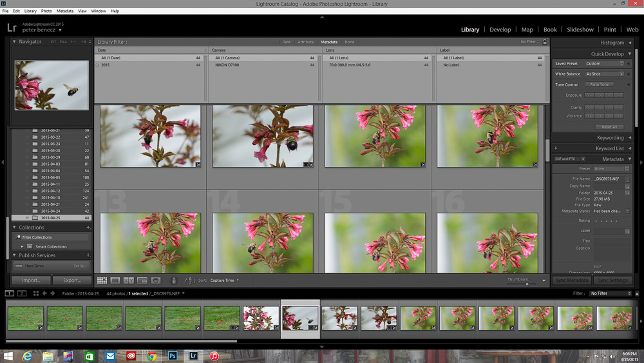Viewport: 644px width, 363px height.
Task: Collapse the Quick Develop panel
Action: coord(630,54)
